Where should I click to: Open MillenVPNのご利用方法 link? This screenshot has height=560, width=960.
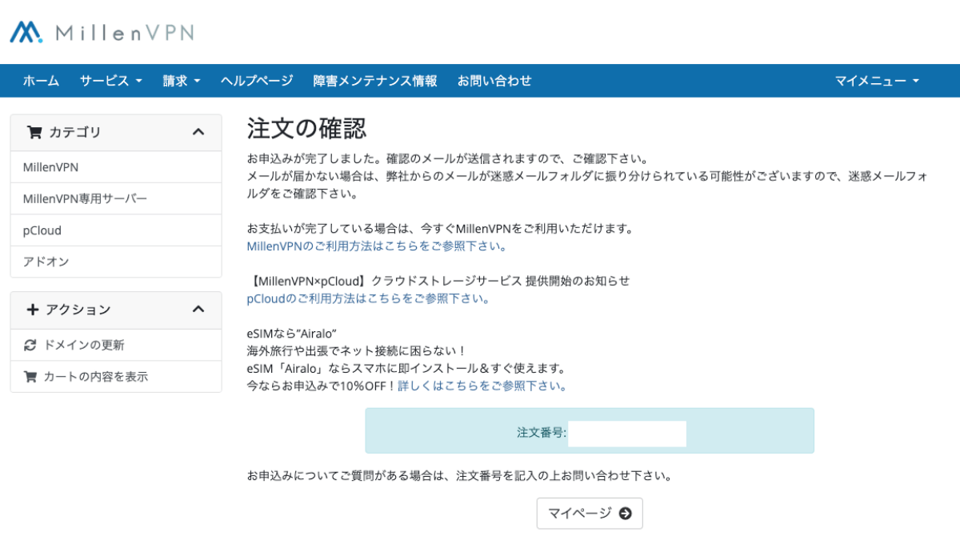tap(377, 246)
